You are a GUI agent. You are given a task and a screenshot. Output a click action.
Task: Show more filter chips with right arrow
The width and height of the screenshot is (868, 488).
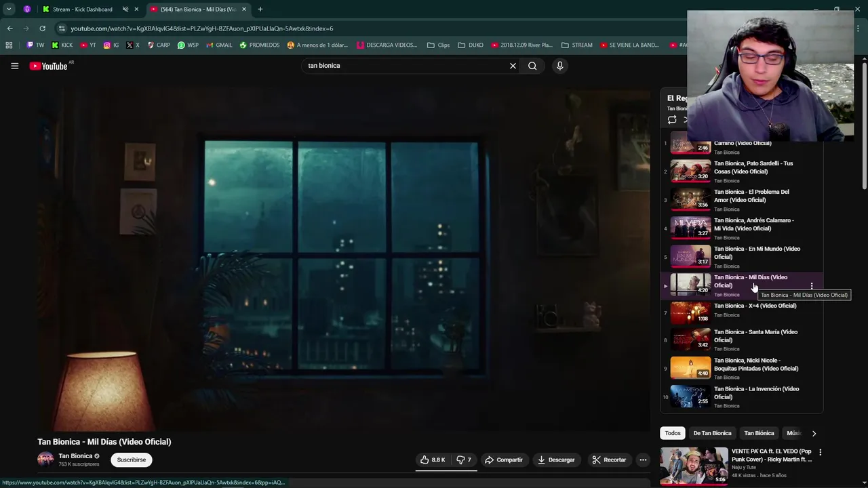coord(814,433)
